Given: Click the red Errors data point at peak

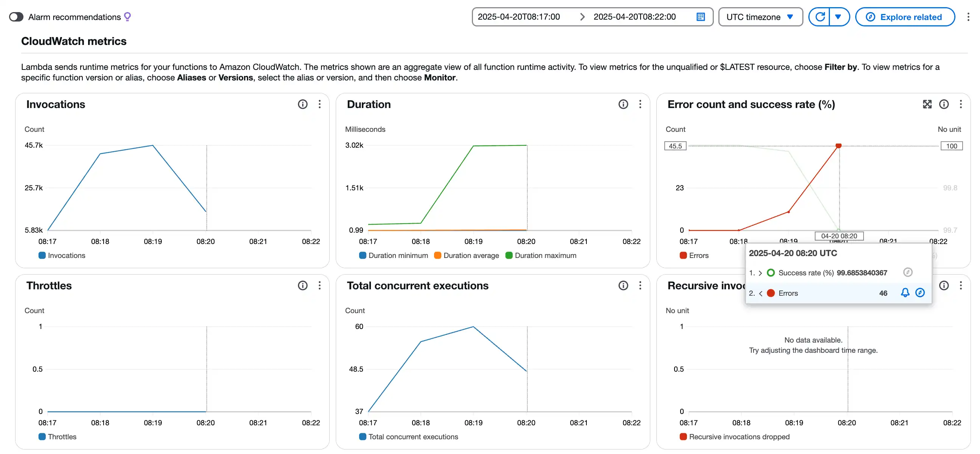Looking at the screenshot, I should 839,145.
